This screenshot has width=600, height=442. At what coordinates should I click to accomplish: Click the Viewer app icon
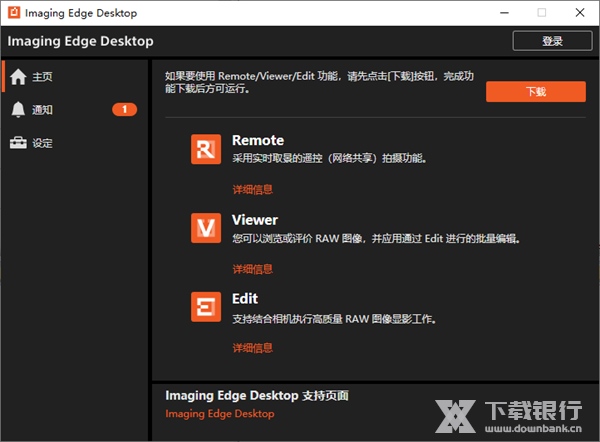coord(206,228)
